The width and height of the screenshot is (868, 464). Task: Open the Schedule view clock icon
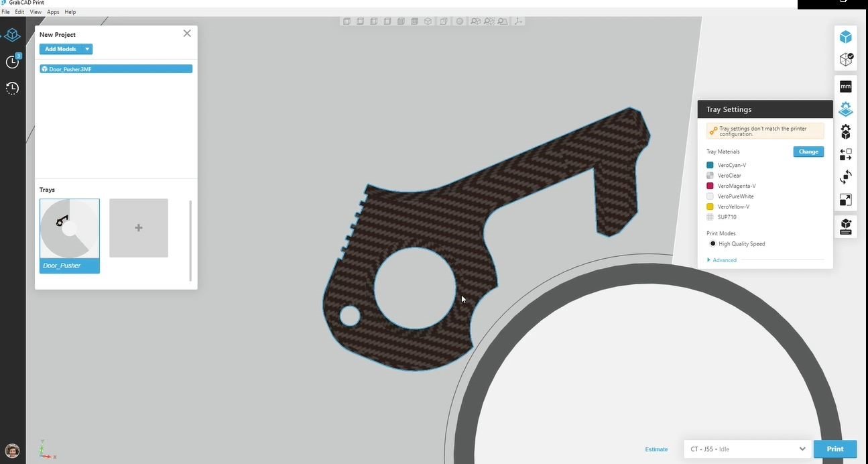pyautogui.click(x=13, y=62)
